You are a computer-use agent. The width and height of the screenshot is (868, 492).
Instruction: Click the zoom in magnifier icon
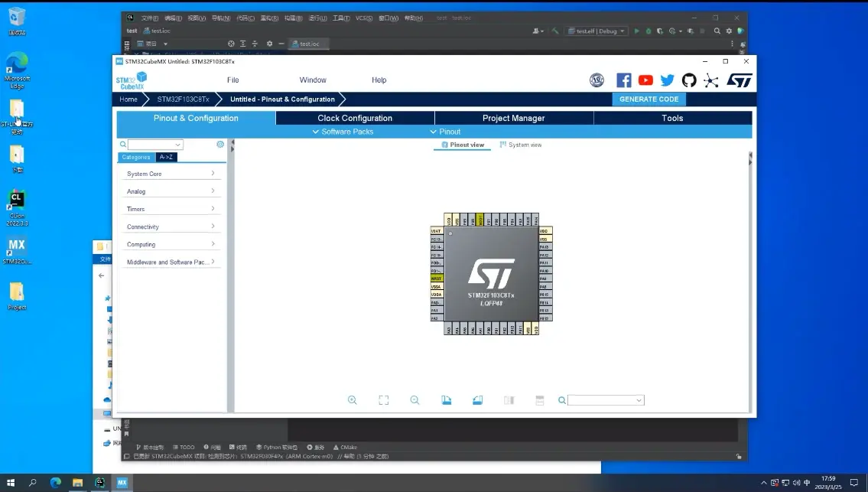352,400
